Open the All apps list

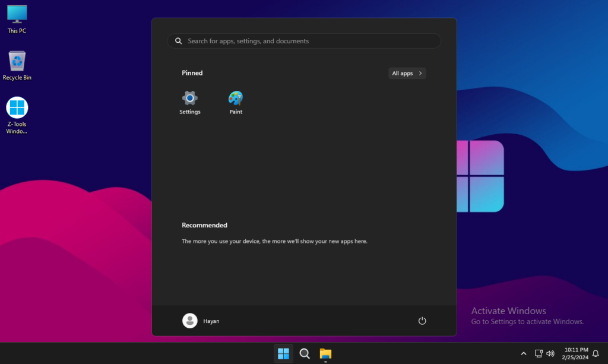click(403, 74)
